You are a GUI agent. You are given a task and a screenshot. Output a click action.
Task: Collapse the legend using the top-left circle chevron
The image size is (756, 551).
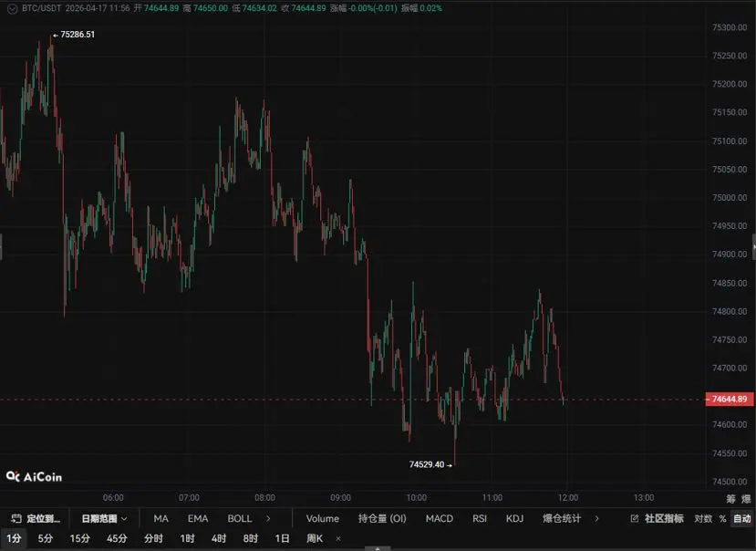(x=13, y=9)
